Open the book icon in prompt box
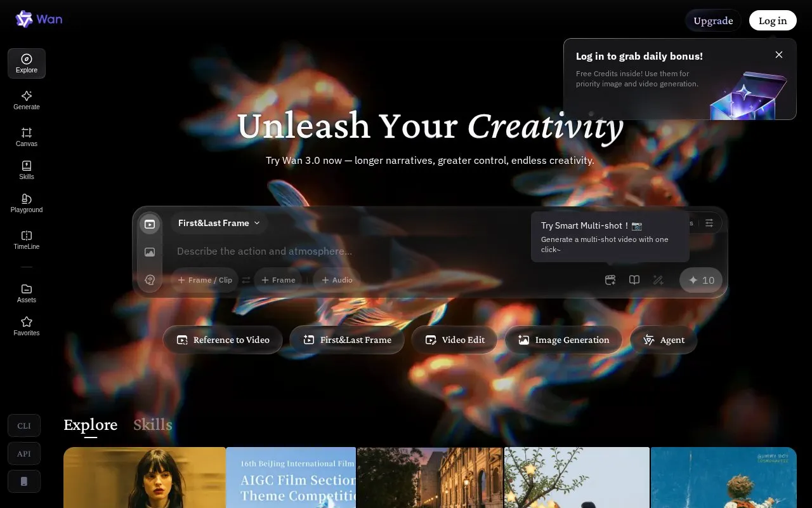Screen dimensions: 812x508 point(634,280)
